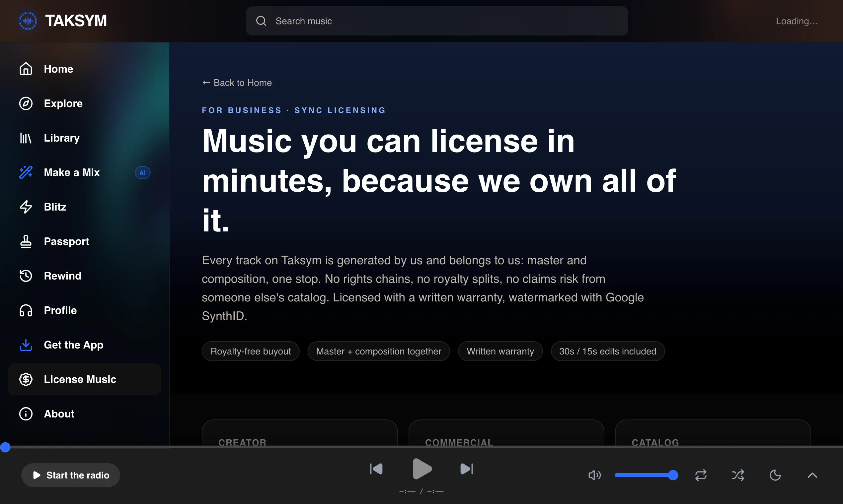843x504 pixels.
Task: Click the Royalty-free buyout pill
Action: 251,351
